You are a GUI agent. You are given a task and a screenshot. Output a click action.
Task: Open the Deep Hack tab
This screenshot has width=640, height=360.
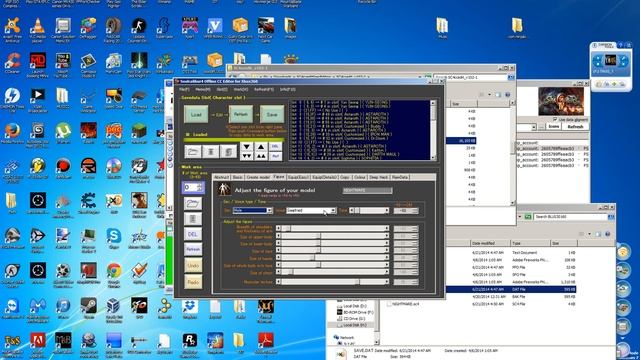pyautogui.click(x=378, y=177)
